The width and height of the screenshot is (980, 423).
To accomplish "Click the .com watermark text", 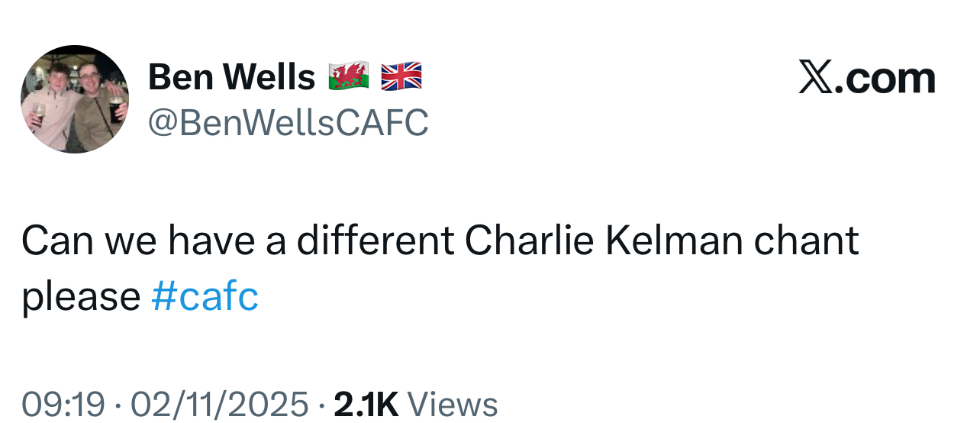I will 884,78.
